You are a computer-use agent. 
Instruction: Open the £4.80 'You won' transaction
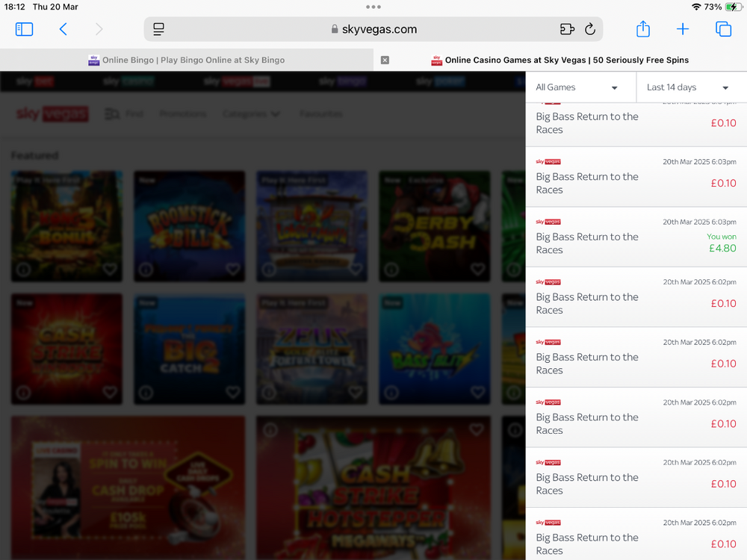point(636,237)
